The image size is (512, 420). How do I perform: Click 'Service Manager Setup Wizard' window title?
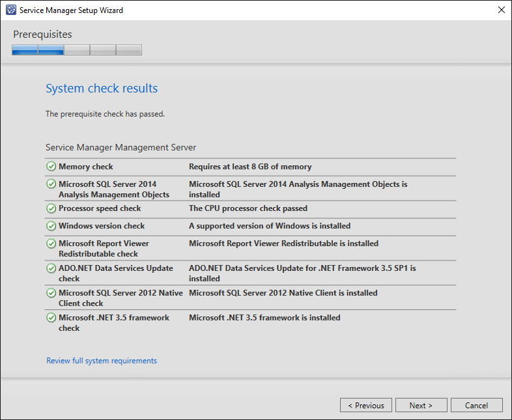(x=71, y=10)
